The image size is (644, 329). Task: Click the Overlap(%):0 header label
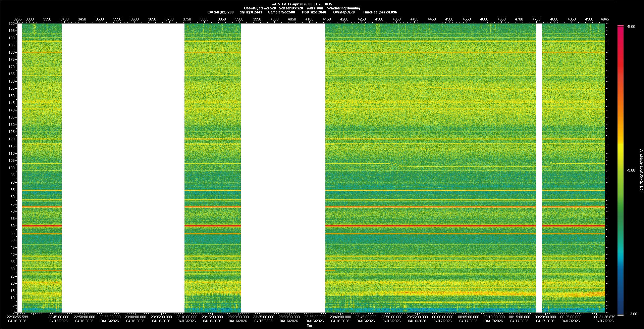[x=344, y=12]
